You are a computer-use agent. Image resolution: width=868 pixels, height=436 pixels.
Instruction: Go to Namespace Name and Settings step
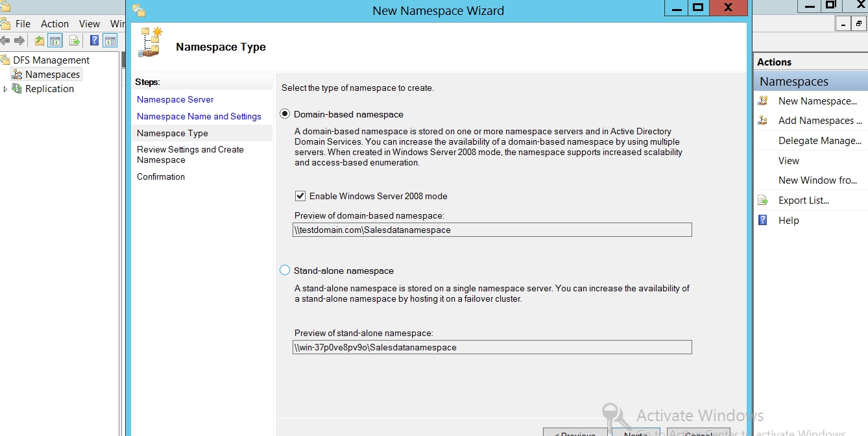point(199,116)
